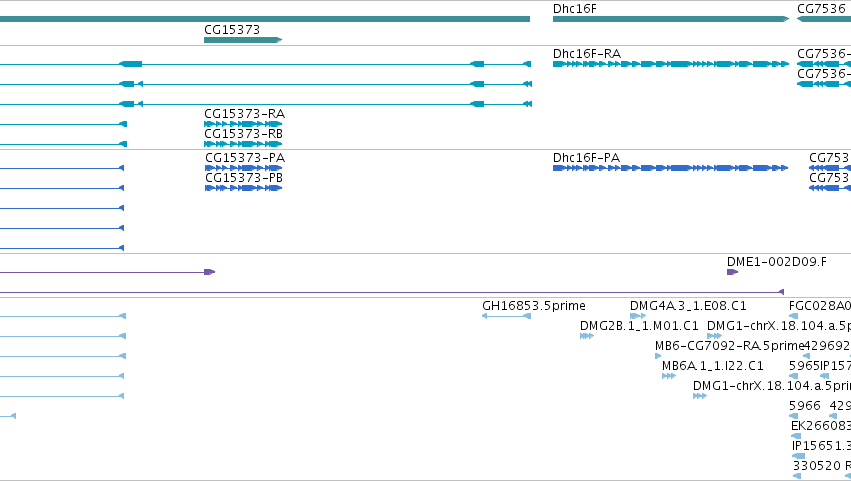Select the MB6A.1_1.I22.C1 label
Image resolution: width=851 pixels, height=481 pixels.
coord(712,366)
